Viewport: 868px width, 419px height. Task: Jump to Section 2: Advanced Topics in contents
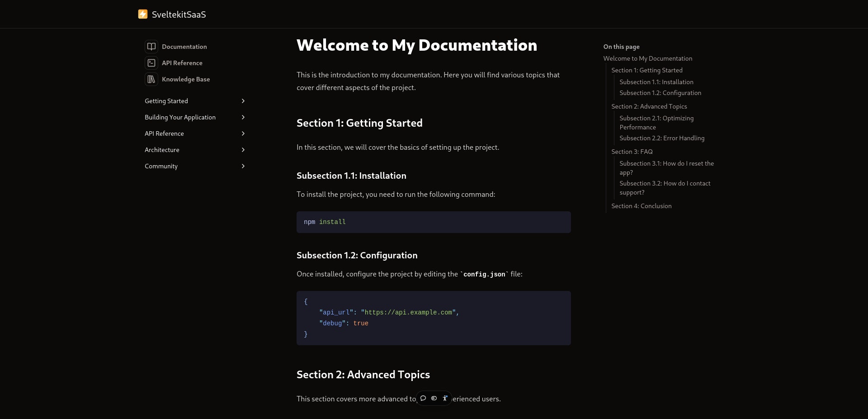[x=649, y=106]
